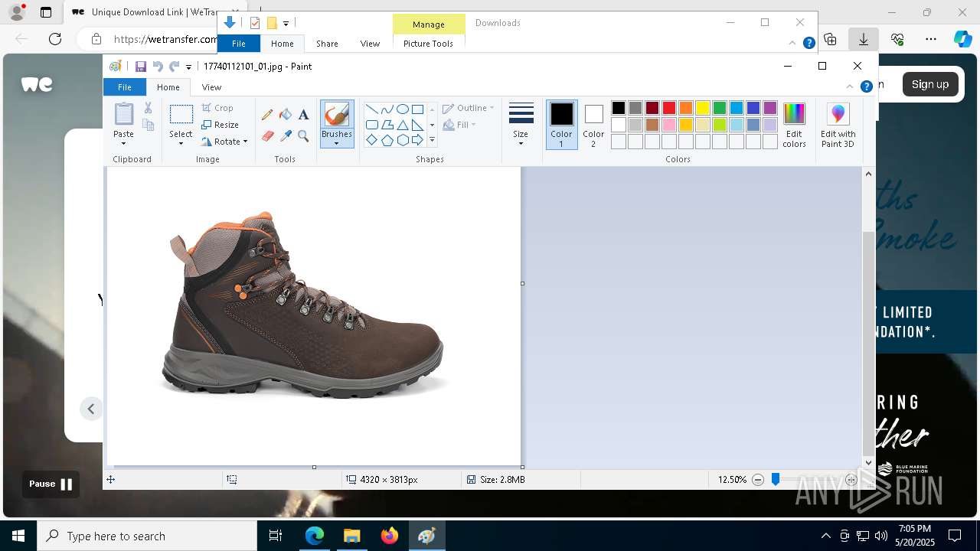Switch to the Paint Home tab
Screen dimensions: 980x551
point(168,87)
